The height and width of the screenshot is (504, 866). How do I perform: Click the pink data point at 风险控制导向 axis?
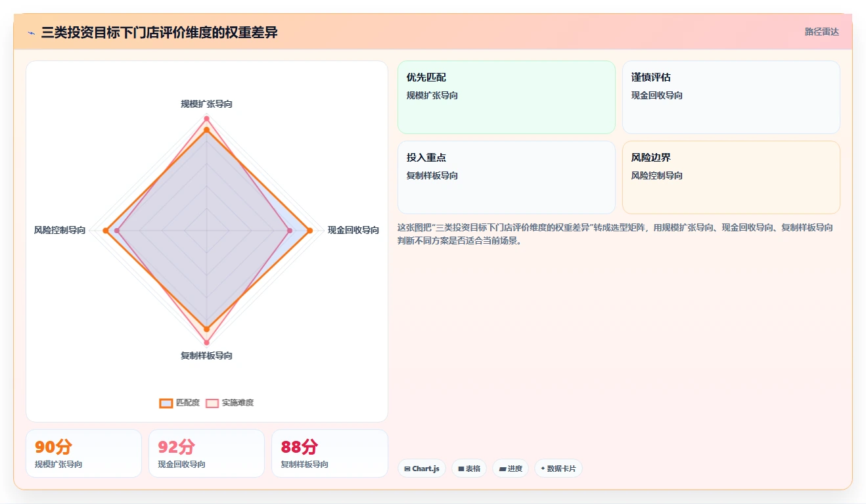[x=117, y=230]
